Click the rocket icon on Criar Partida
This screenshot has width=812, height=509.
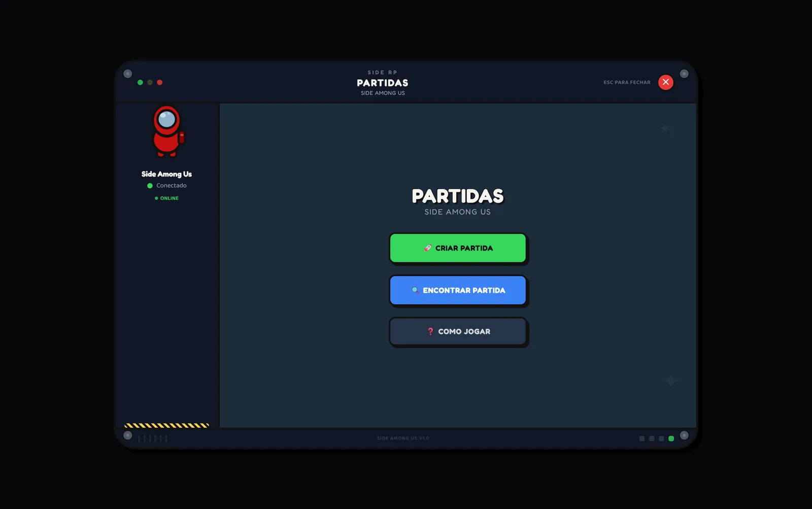(428, 248)
